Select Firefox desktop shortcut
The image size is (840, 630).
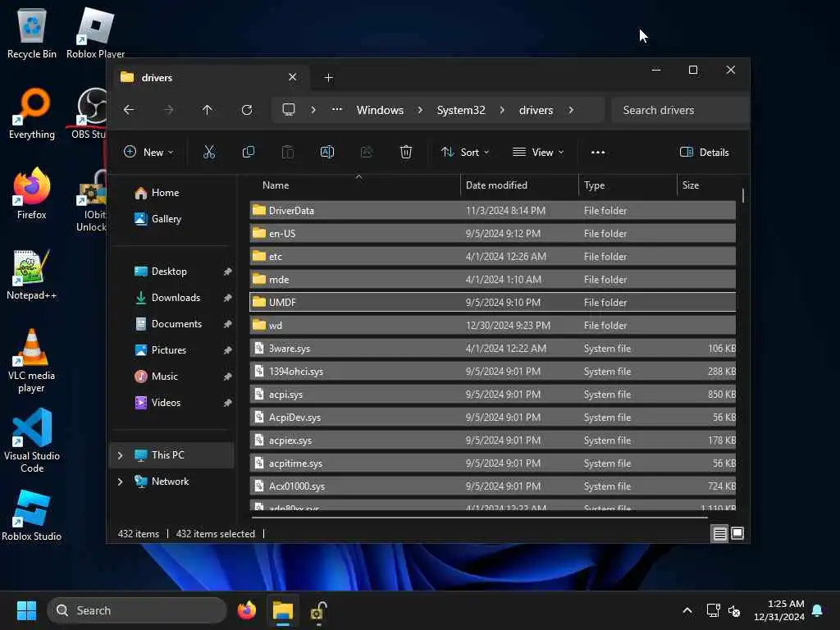tap(32, 194)
